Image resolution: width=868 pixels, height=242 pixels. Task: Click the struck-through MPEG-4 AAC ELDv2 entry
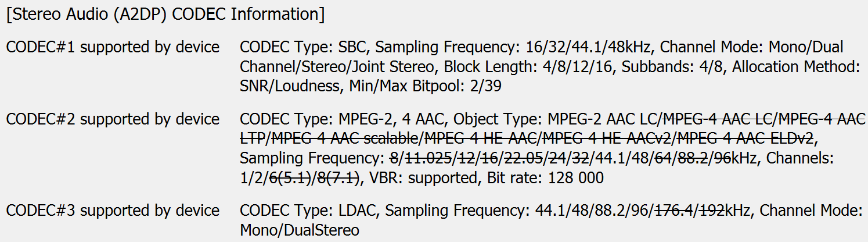pyautogui.click(x=744, y=139)
